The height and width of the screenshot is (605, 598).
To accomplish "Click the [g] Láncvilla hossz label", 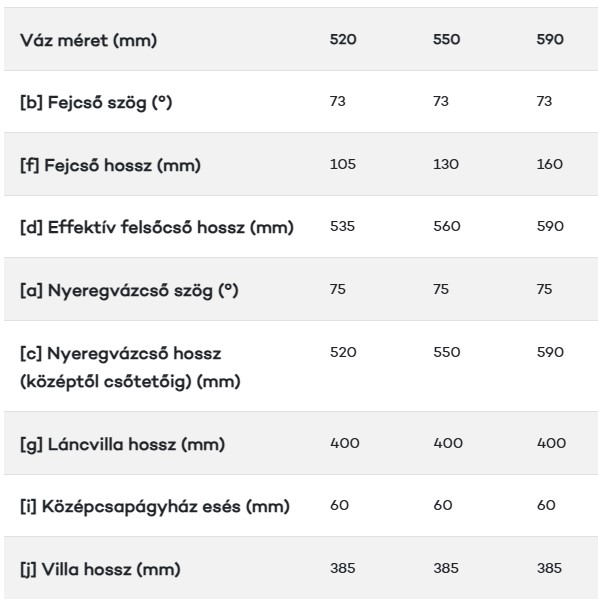I will 122,444.
